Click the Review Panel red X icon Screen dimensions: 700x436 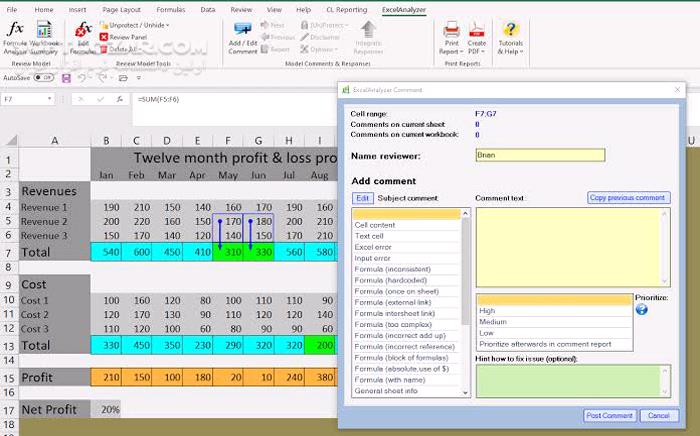tap(104, 37)
